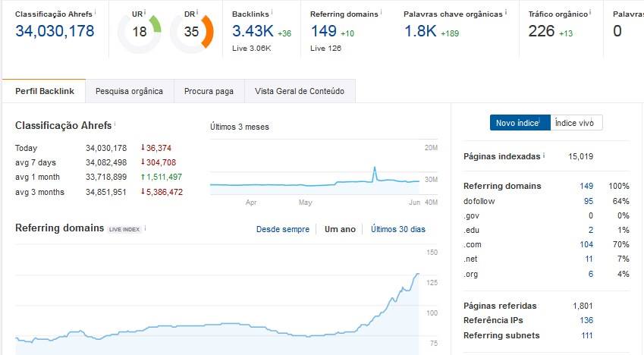Choose Últimos 30 dias range
The width and height of the screenshot is (644, 355).
[398, 229]
